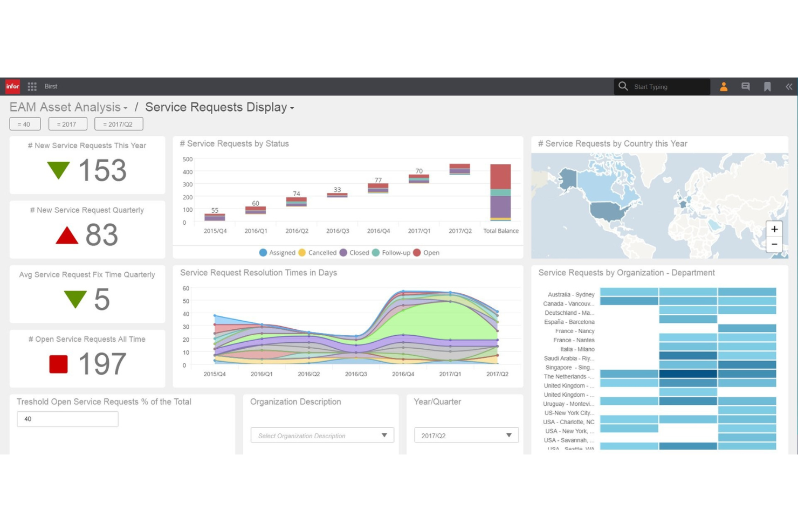Open the Select Organization Description dropdown

tap(322, 436)
